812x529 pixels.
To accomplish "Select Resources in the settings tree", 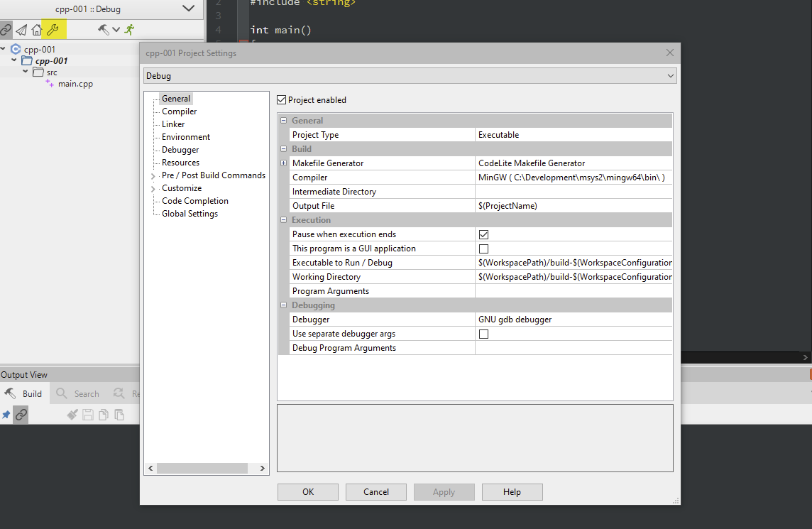I will click(x=180, y=163).
